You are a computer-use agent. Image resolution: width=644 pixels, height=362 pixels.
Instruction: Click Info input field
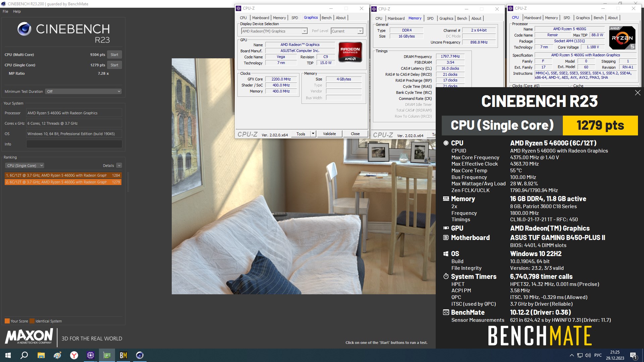point(74,144)
